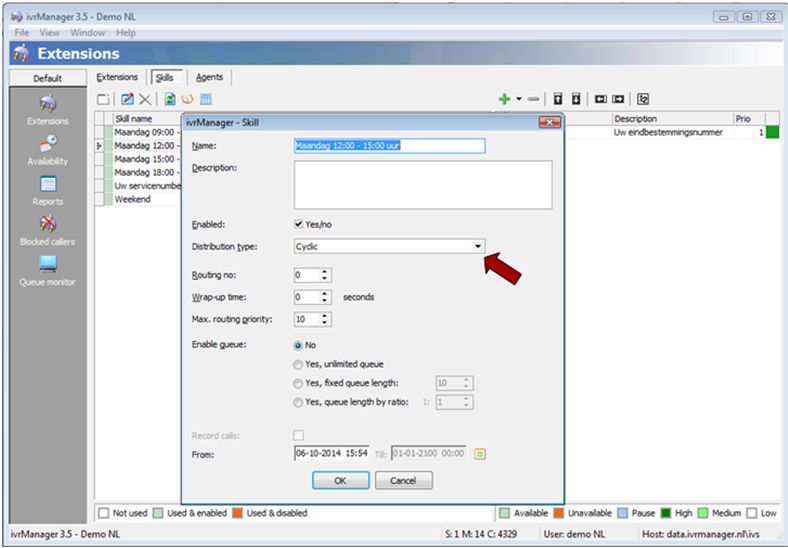The height and width of the screenshot is (548, 788).
Task: Click the Default sidebar header button
Action: [48, 78]
